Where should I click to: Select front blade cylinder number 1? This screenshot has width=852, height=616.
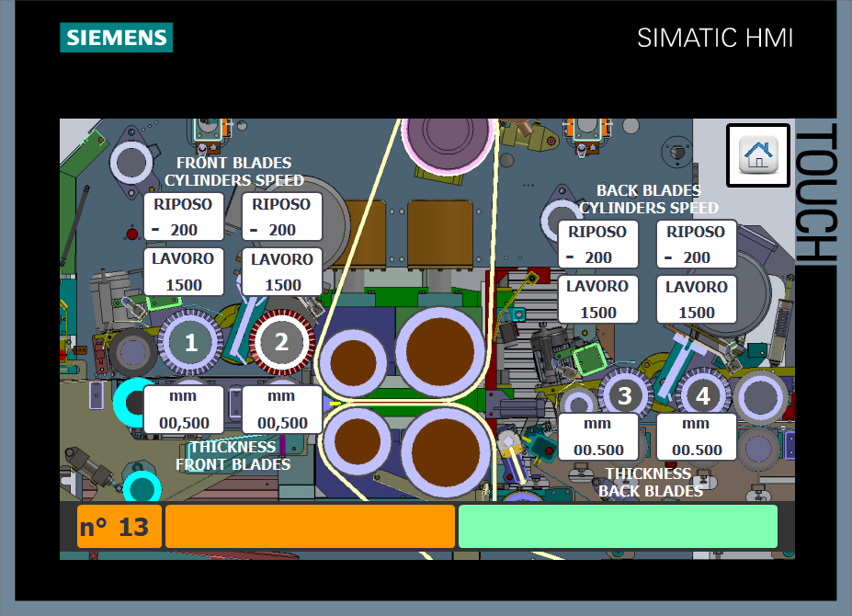point(190,343)
